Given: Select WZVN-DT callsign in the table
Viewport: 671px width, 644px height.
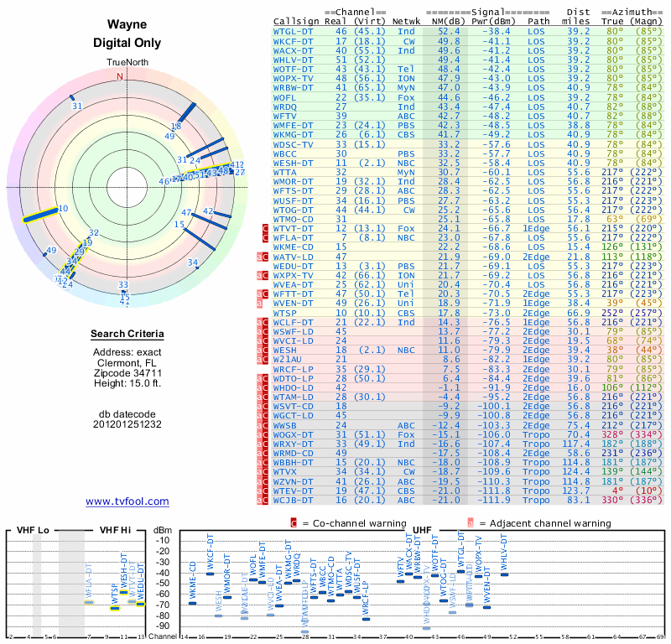Looking at the screenshot, I should point(293,482).
